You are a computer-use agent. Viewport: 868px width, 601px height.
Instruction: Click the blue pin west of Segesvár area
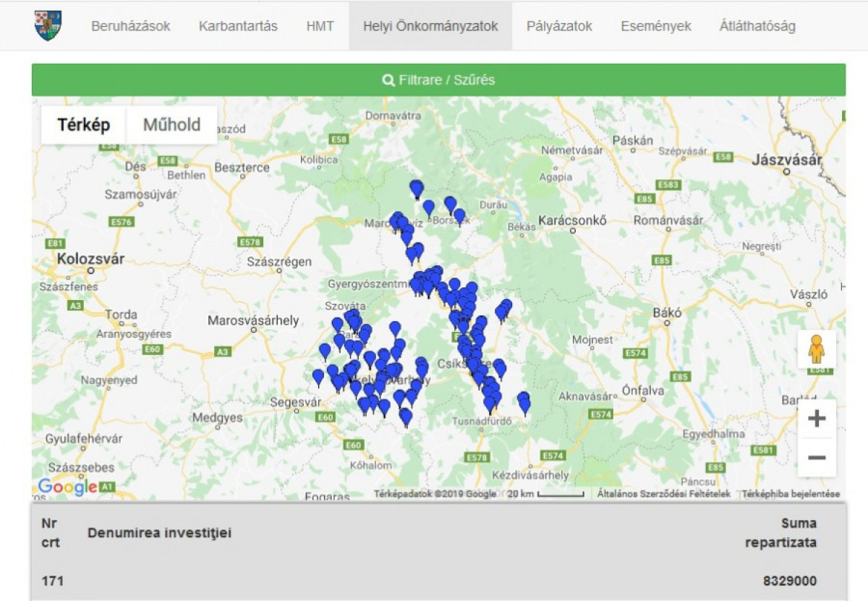(318, 376)
